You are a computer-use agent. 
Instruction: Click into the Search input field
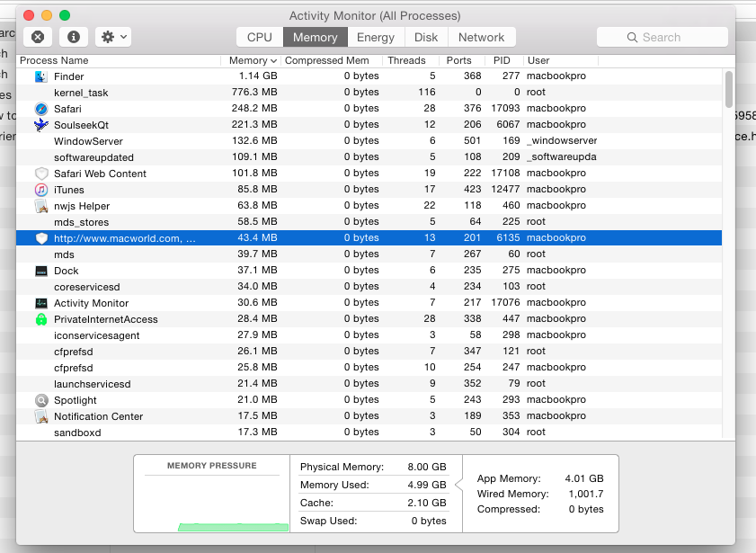662,37
